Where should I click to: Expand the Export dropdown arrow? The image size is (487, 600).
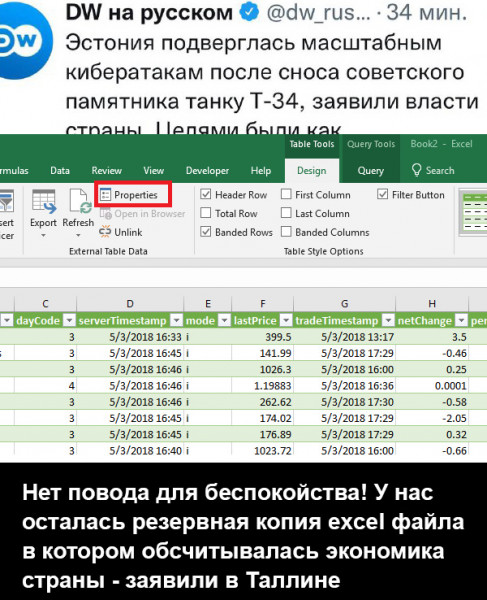click(x=43, y=235)
